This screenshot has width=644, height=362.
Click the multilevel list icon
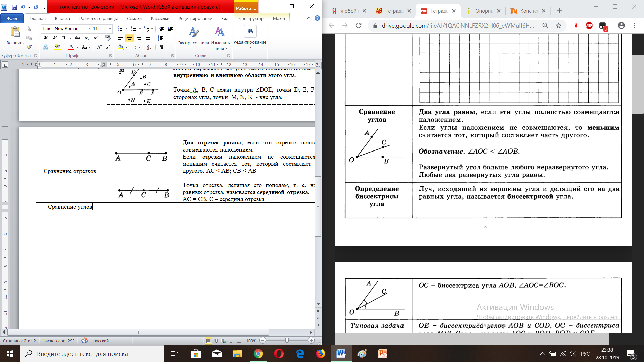pyautogui.click(x=147, y=29)
